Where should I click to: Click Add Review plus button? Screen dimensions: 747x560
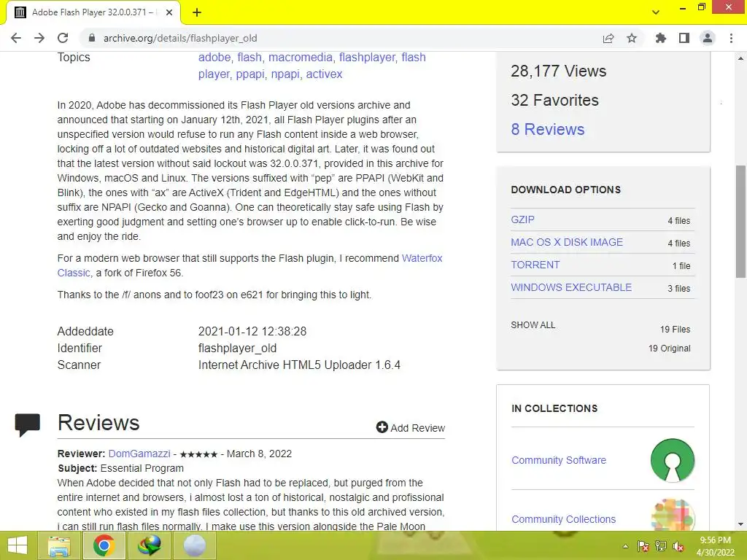(410, 427)
